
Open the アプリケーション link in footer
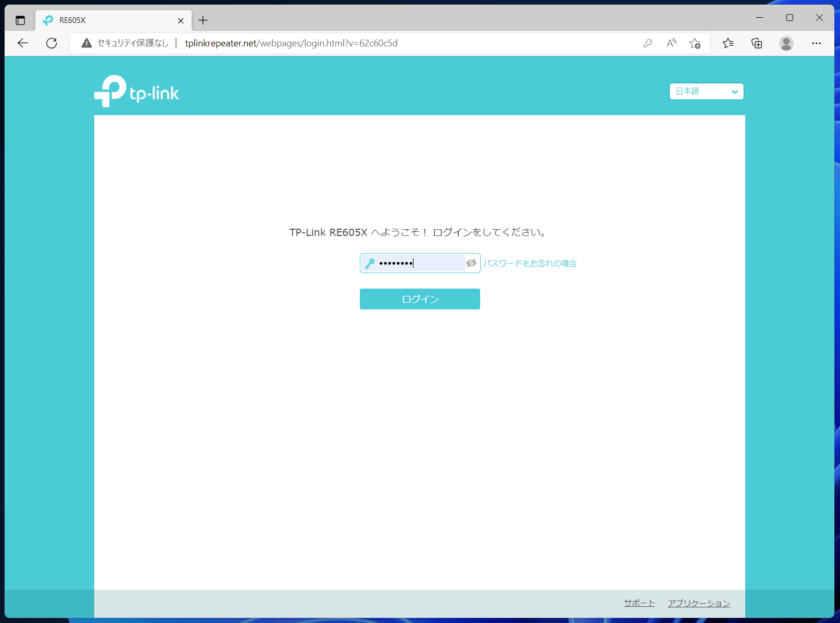(x=699, y=603)
